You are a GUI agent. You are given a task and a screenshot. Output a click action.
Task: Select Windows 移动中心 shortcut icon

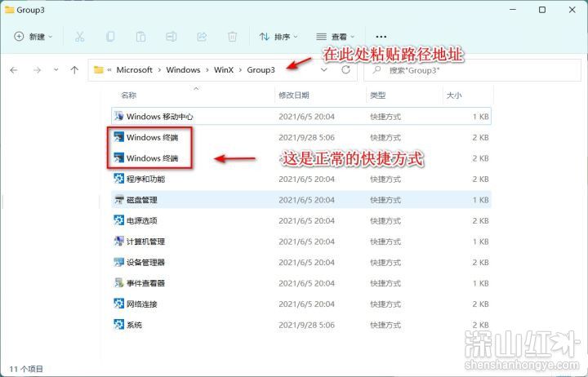119,116
